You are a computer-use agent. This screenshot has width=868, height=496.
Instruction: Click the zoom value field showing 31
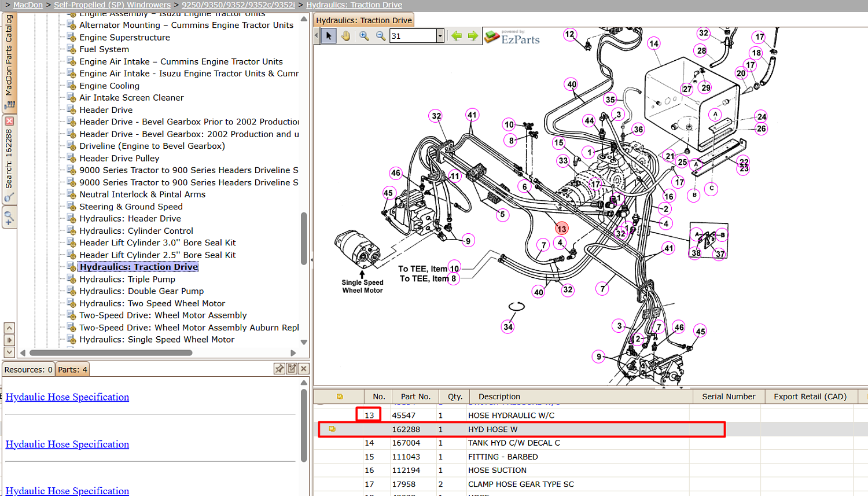(x=413, y=36)
